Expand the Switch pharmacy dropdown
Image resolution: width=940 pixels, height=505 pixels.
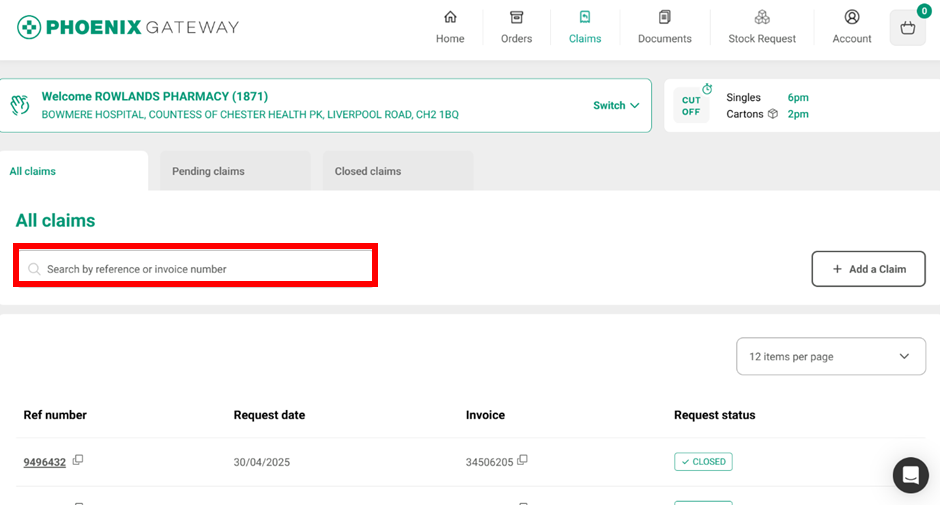[616, 106]
